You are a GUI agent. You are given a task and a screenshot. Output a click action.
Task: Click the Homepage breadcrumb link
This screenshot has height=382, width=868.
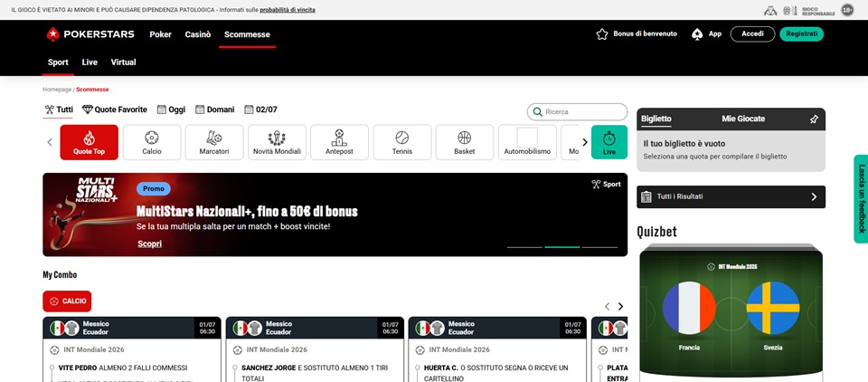[57, 90]
